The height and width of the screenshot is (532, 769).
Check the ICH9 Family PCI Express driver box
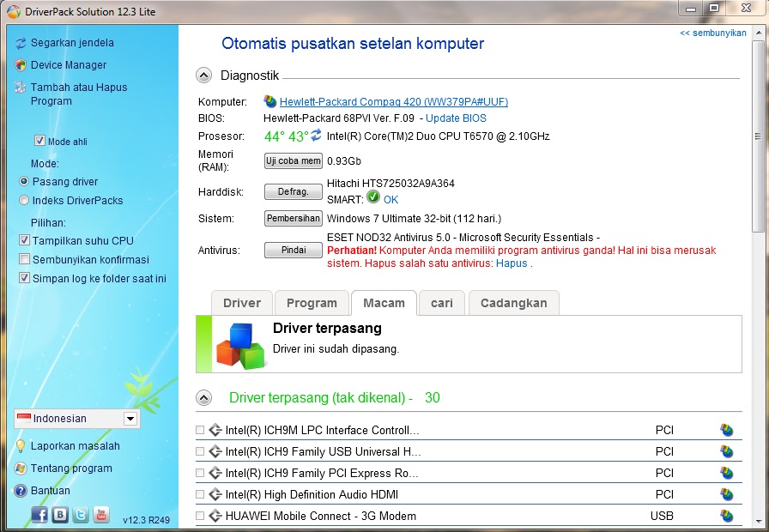(200, 473)
